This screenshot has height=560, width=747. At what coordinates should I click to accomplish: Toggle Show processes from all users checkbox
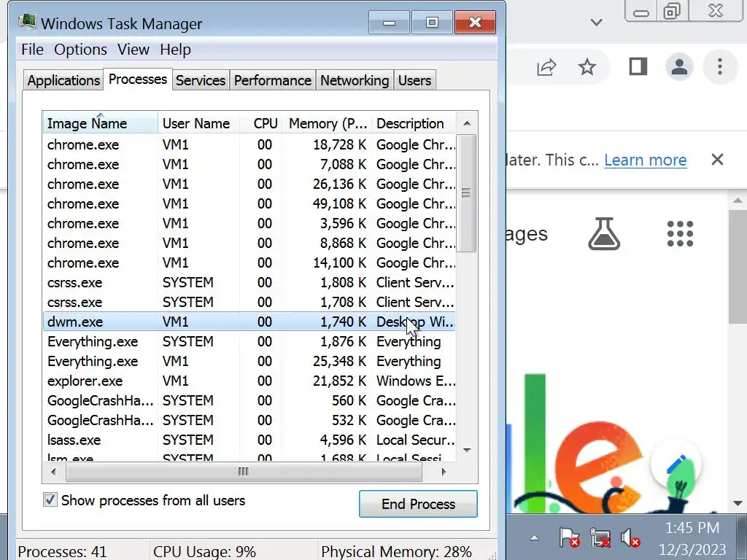pyautogui.click(x=50, y=499)
